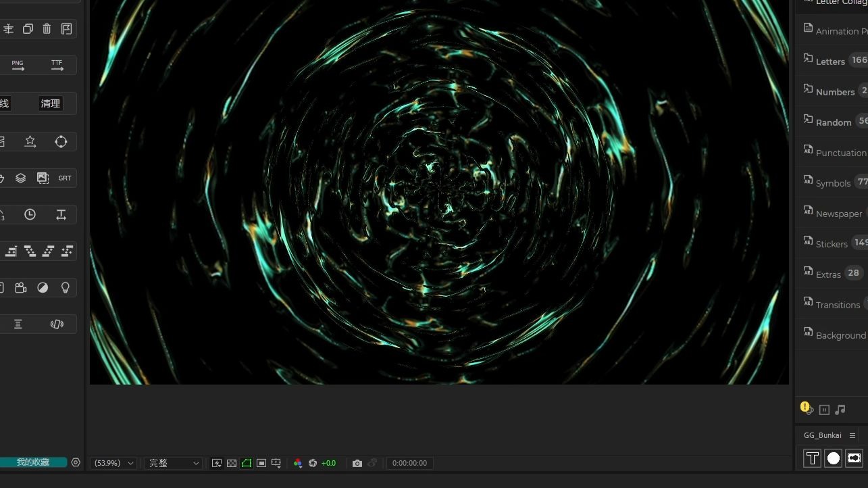The height and width of the screenshot is (488, 868).
Task: Click the image frames icon beside layers
Action: click(x=43, y=178)
